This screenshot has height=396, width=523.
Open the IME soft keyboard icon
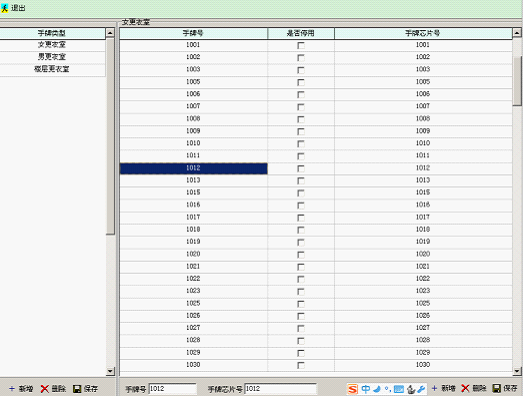pyautogui.click(x=399, y=389)
